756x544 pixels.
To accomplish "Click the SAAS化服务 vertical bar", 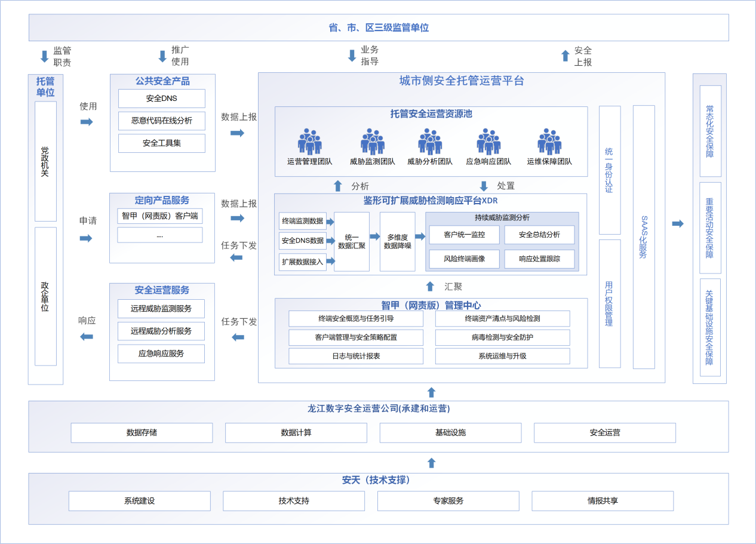I will [644, 237].
